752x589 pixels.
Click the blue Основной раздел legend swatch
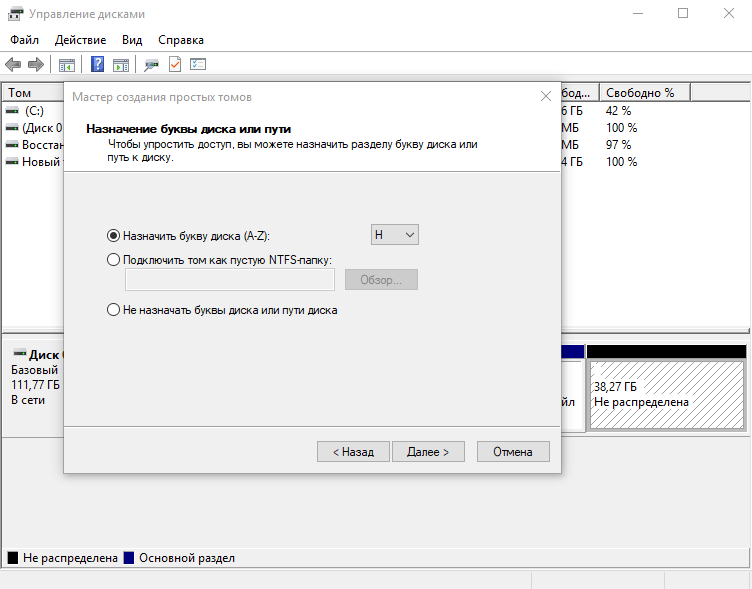pyautogui.click(x=129, y=558)
